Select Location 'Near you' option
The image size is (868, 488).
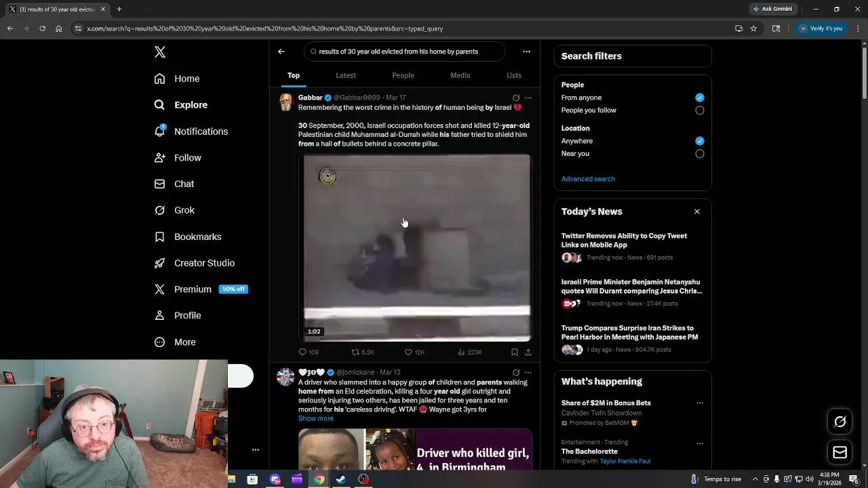(x=700, y=154)
